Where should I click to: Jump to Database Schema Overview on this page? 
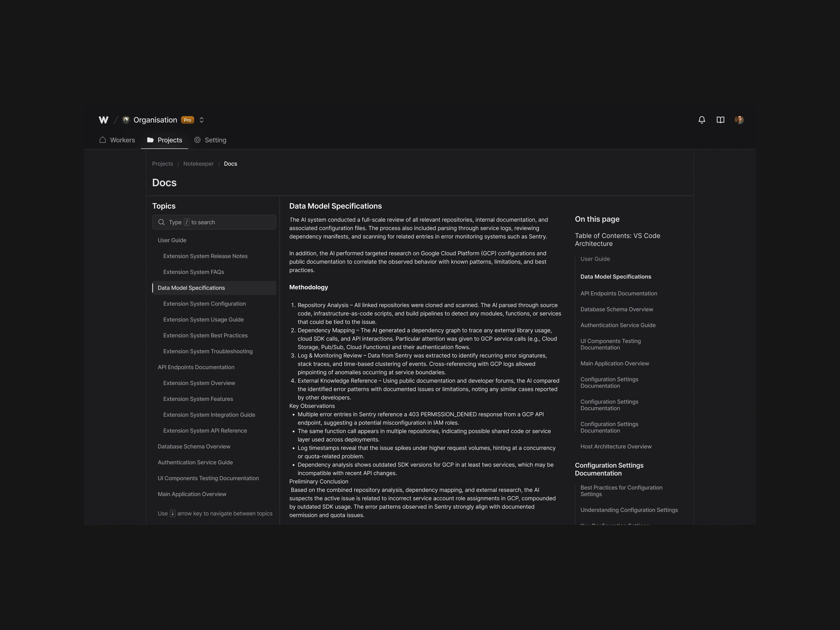[x=616, y=309]
